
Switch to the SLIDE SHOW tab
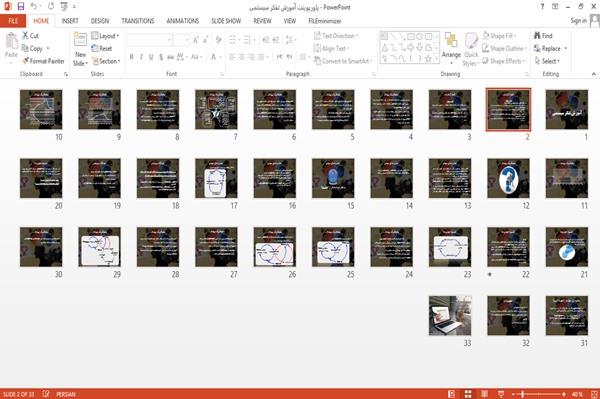226,21
